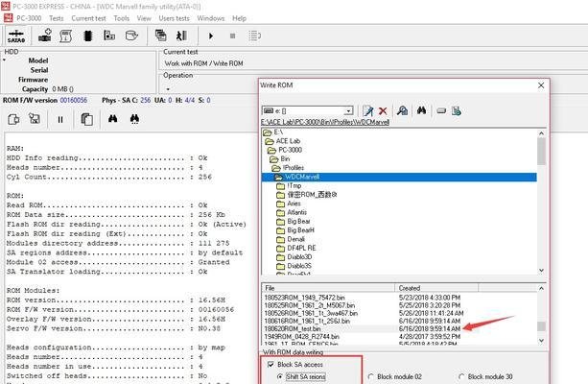Select the Denali folder
588x384 pixels.
coord(295,239)
